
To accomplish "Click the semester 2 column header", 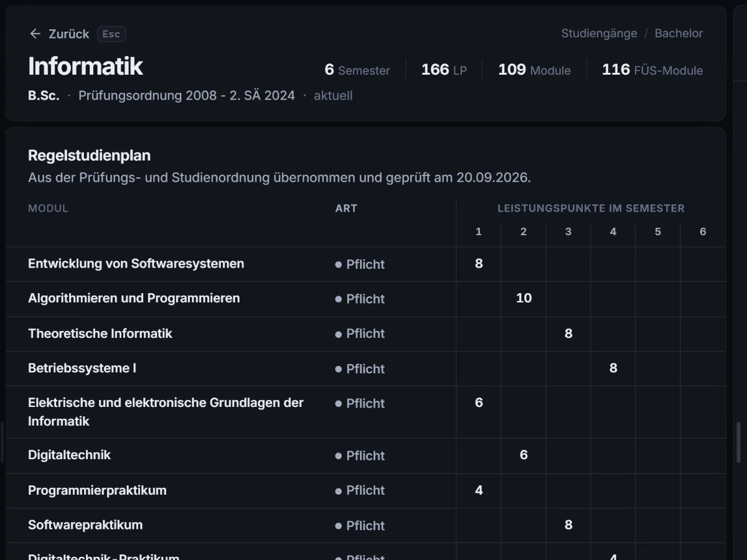I will coord(524,231).
